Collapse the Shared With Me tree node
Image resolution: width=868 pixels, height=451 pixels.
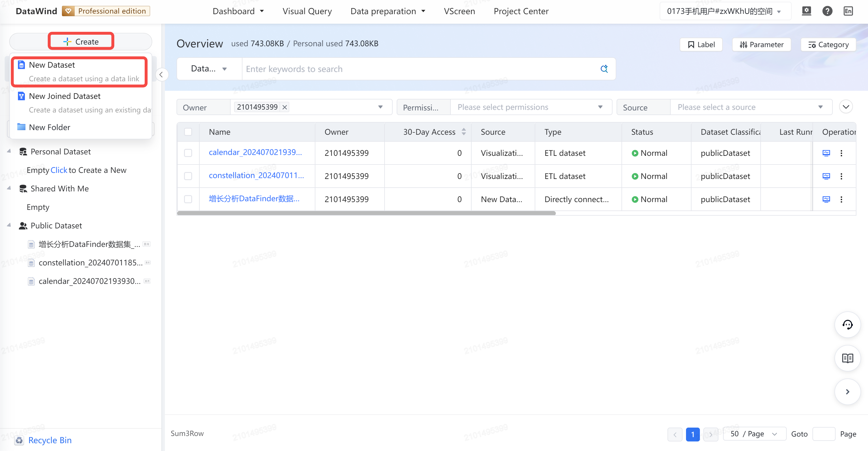click(9, 188)
